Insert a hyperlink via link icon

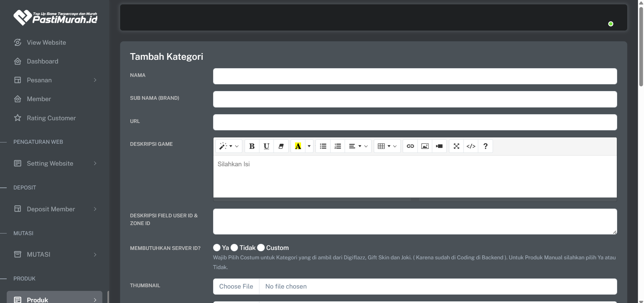coord(410,146)
